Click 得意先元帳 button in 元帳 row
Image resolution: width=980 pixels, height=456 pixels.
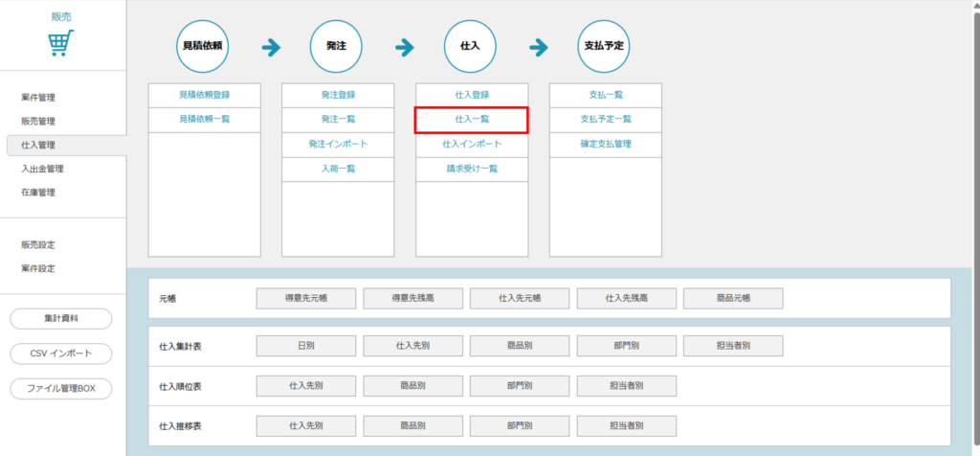tap(305, 299)
